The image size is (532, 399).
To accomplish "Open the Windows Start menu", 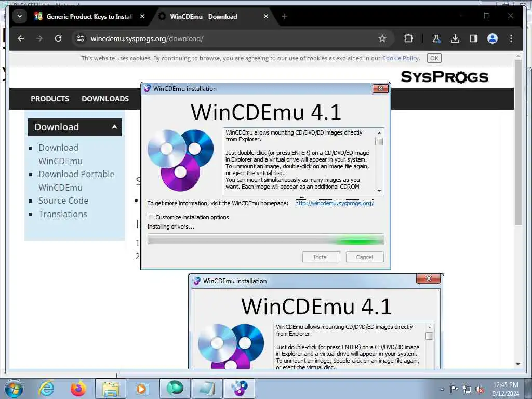I will click(14, 389).
